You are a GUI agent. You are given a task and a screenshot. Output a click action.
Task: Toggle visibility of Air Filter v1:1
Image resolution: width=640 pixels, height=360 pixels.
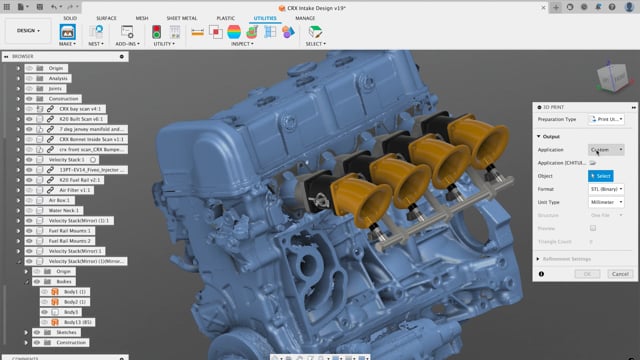point(29,190)
